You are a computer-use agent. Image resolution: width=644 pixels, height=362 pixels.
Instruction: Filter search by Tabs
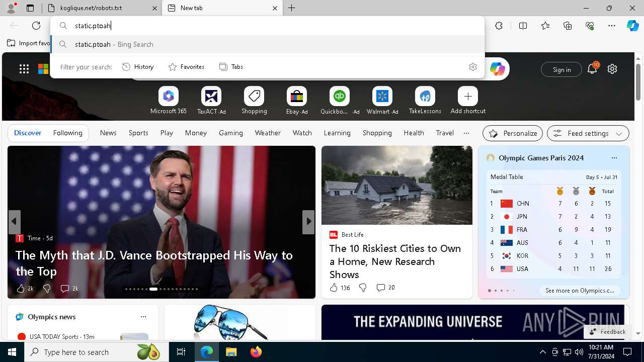(231, 67)
